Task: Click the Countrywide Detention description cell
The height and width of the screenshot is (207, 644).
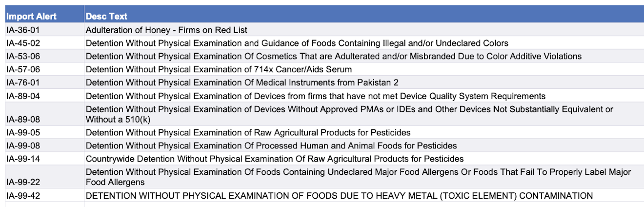Action: coord(275,159)
